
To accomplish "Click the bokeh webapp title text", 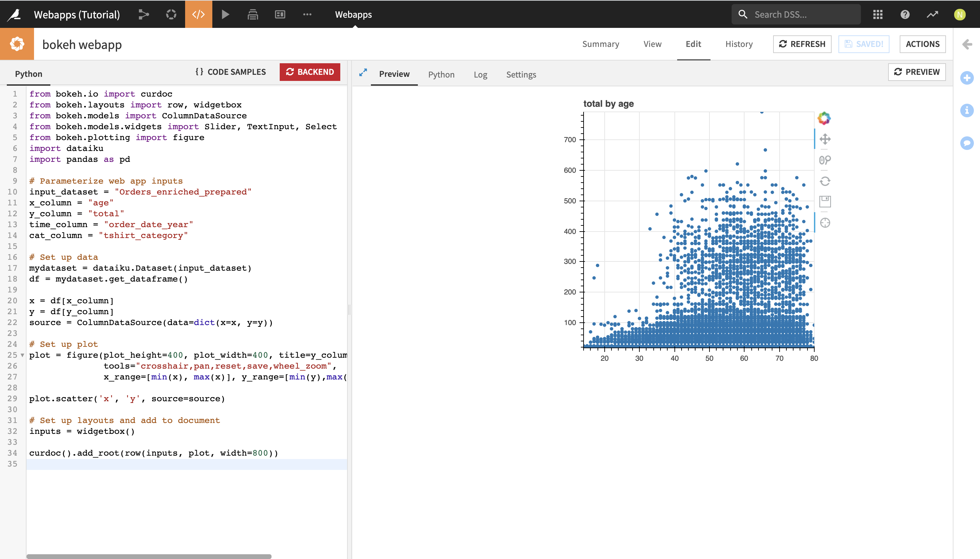I will pos(82,45).
